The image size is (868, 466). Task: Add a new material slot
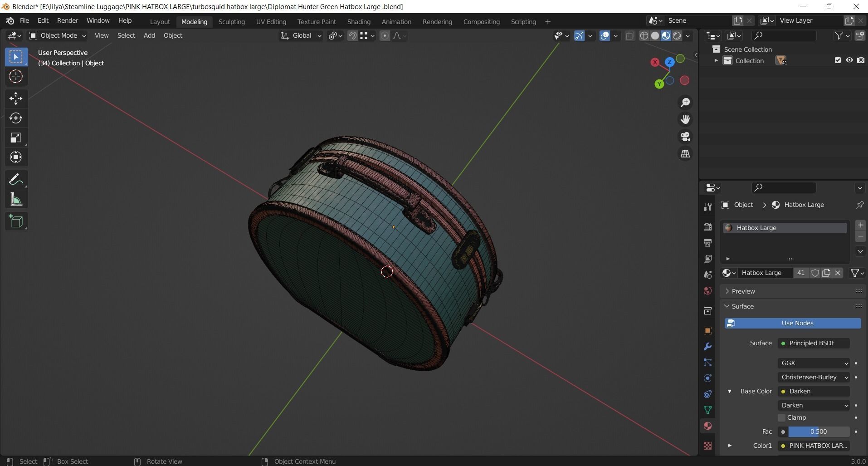coord(860,225)
